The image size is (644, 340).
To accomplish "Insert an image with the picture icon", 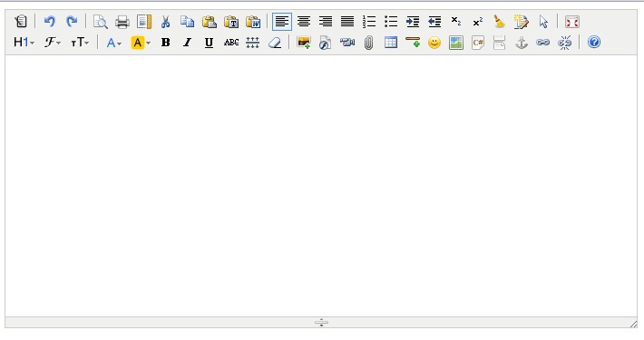I will (303, 43).
